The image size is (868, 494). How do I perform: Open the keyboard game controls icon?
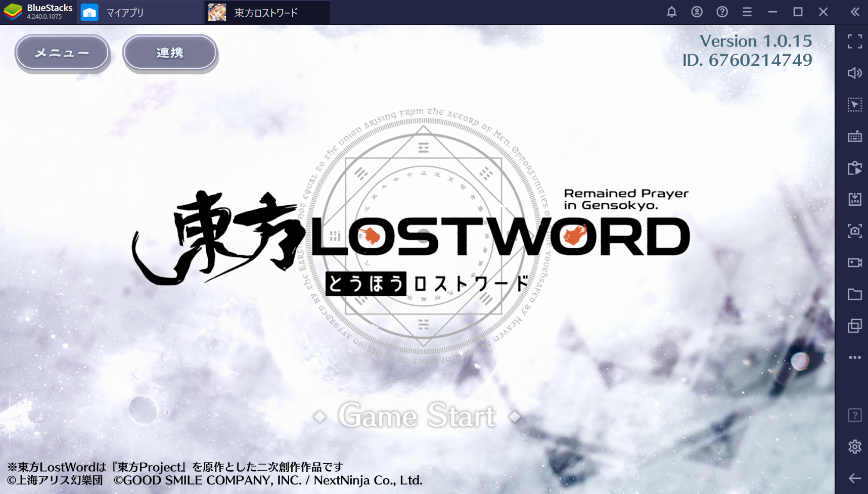tap(855, 137)
